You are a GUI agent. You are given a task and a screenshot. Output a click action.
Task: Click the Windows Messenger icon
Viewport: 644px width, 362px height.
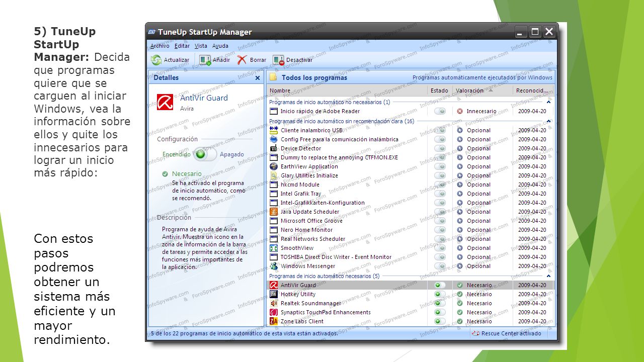(x=274, y=266)
